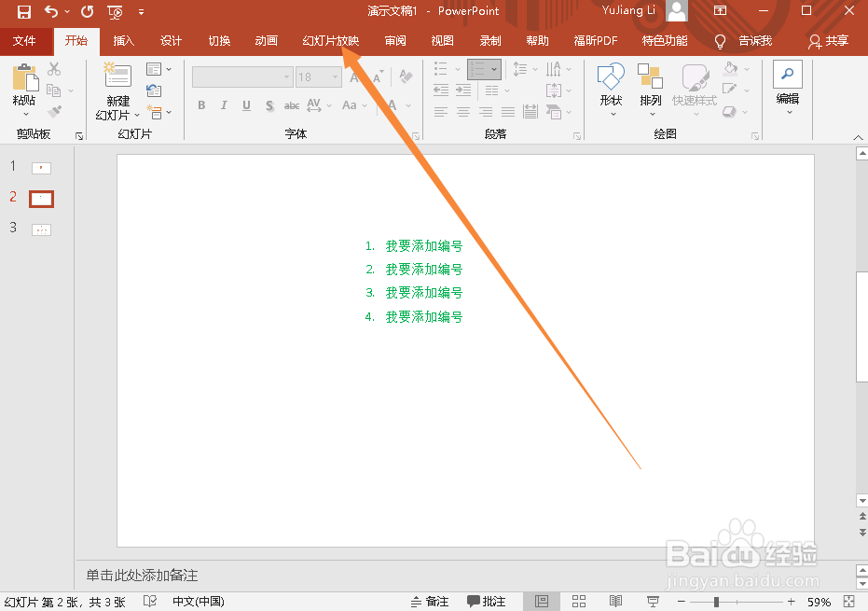This screenshot has height=611, width=868.
Task: Open the 排列 (Arrange) menu
Action: tap(651, 90)
